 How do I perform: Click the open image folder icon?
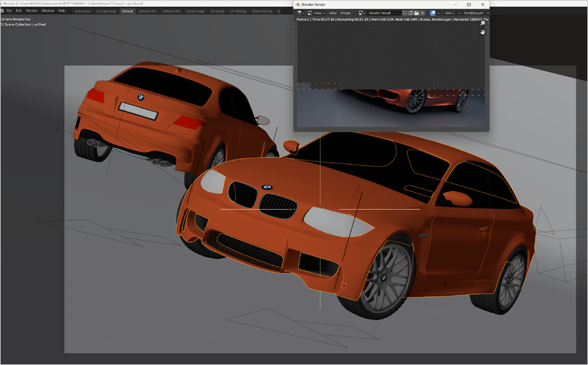pyautogui.click(x=416, y=13)
